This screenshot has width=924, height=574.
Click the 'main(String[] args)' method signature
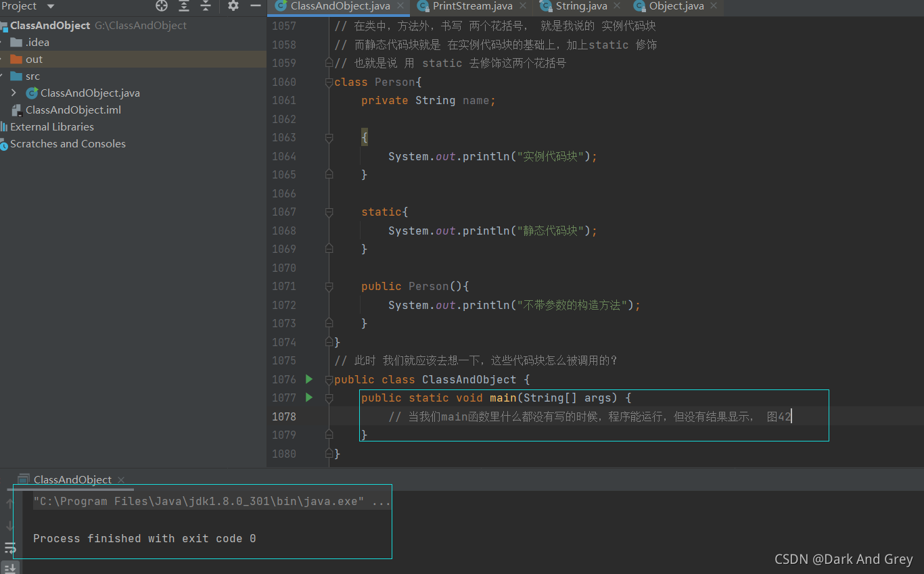pyautogui.click(x=553, y=398)
